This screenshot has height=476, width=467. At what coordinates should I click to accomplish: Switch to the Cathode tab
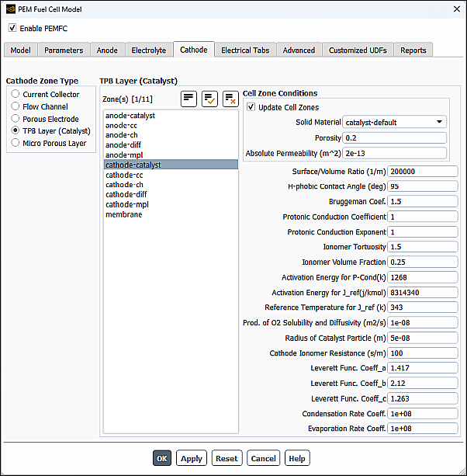[194, 50]
